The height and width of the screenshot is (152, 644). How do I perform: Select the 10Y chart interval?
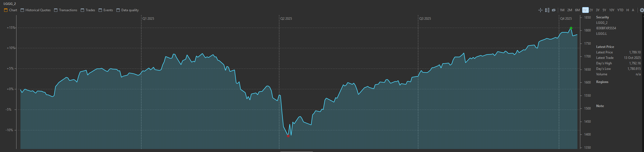[x=612, y=10]
